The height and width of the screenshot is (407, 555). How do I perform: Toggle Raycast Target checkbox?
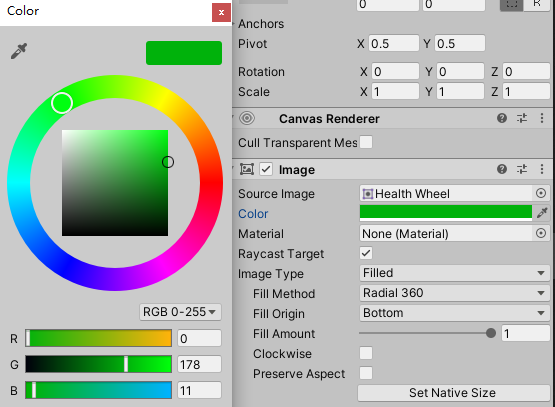point(366,253)
